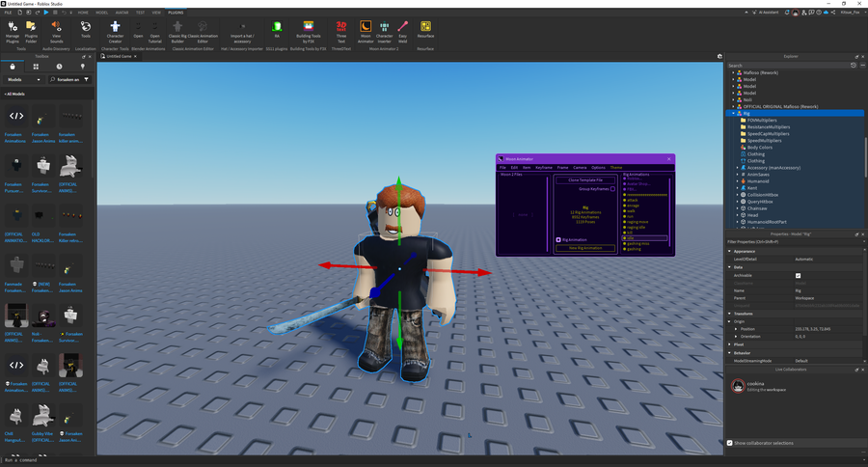
Task: Open the Toolbox Creations lightbulb tab icon
Action: coord(83,67)
